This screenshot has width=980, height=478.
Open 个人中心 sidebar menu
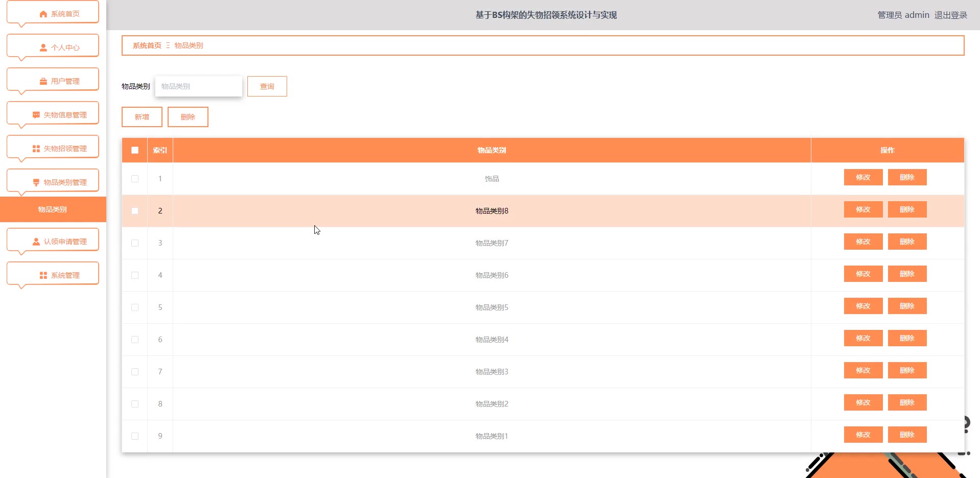tap(53, 46)
